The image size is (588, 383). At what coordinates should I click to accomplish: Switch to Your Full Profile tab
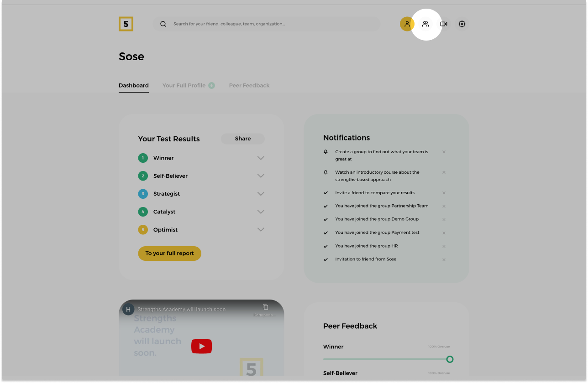[x=184, y=85]
